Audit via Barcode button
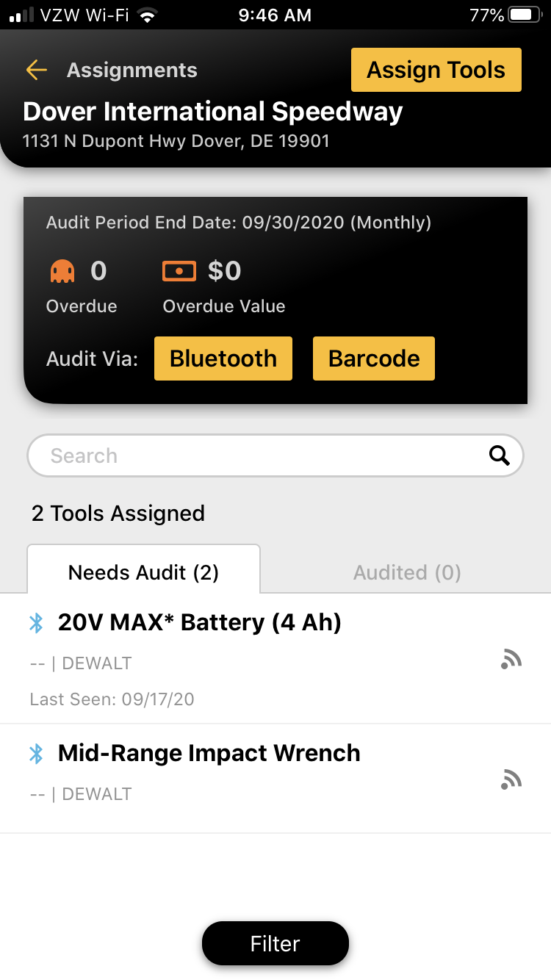This screenshot has height=980, width=551. 374,359
